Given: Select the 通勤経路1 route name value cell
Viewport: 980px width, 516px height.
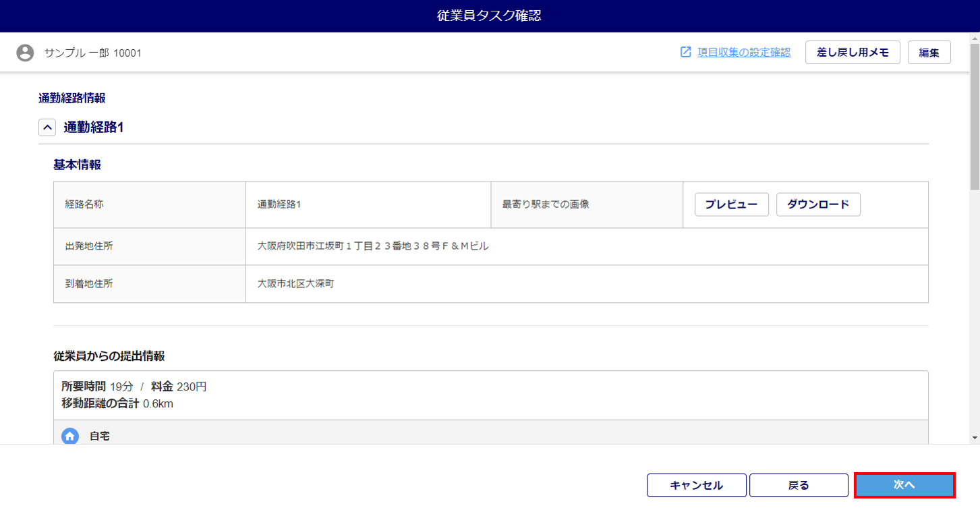Looking at the screenshot, I should pyautogui.click(x=368, y=204).
